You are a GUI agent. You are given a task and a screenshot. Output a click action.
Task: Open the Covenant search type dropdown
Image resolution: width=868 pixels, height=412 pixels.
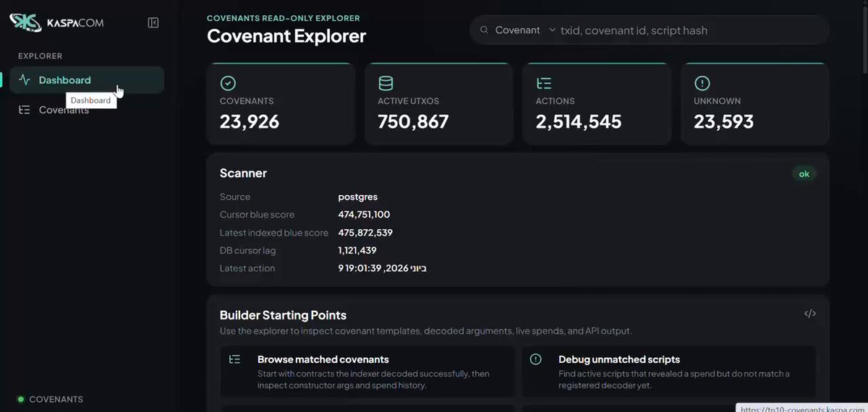coord(525,30)
